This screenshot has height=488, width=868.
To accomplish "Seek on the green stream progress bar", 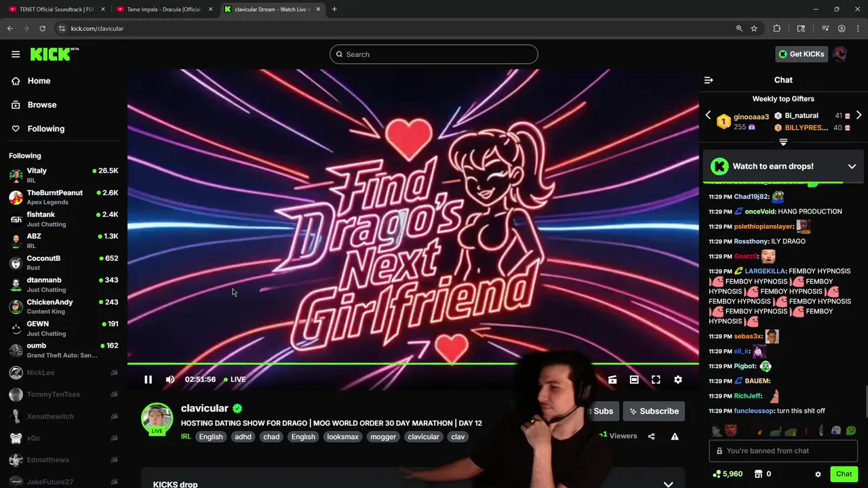I will click(413, 364).
